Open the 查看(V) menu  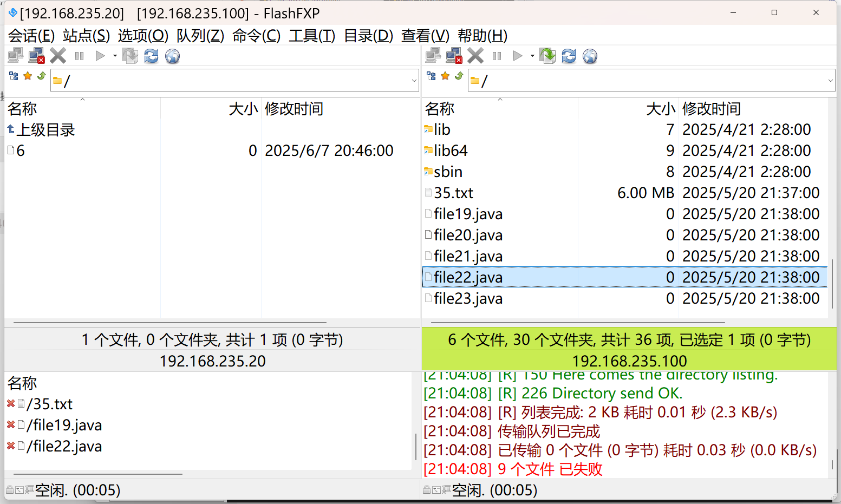(426, 36)
